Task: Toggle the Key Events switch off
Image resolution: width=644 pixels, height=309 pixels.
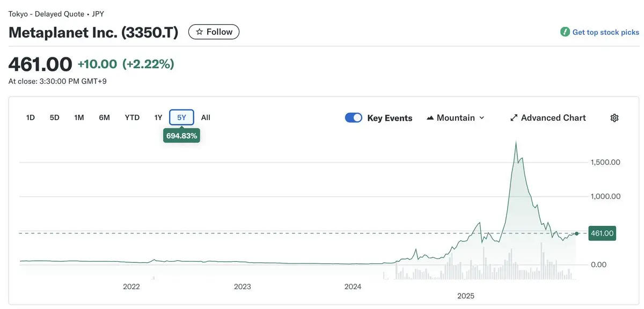Action: click(x=354, y=118)
